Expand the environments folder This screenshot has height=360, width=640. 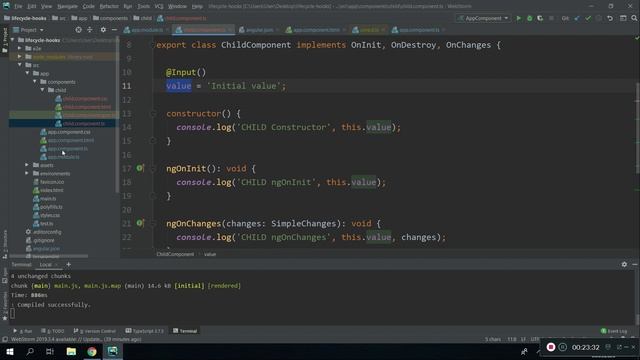[x=27, y=173]
